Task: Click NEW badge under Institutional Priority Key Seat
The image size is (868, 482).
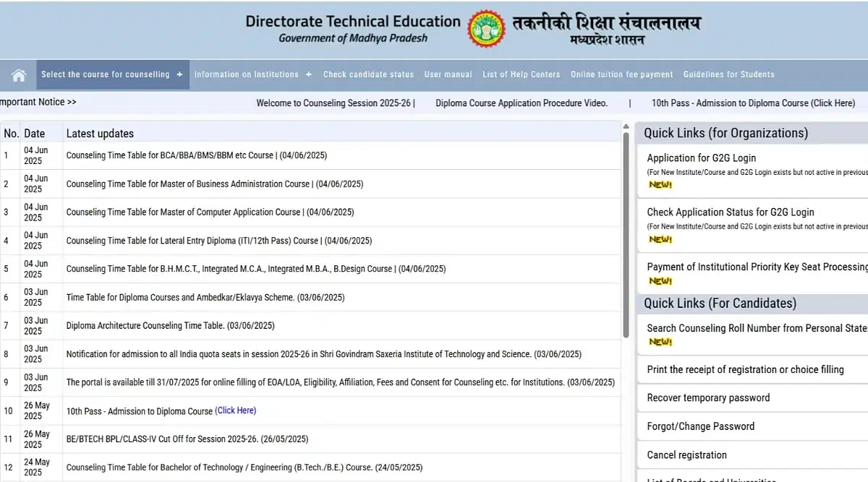Action: coord(660,281)
